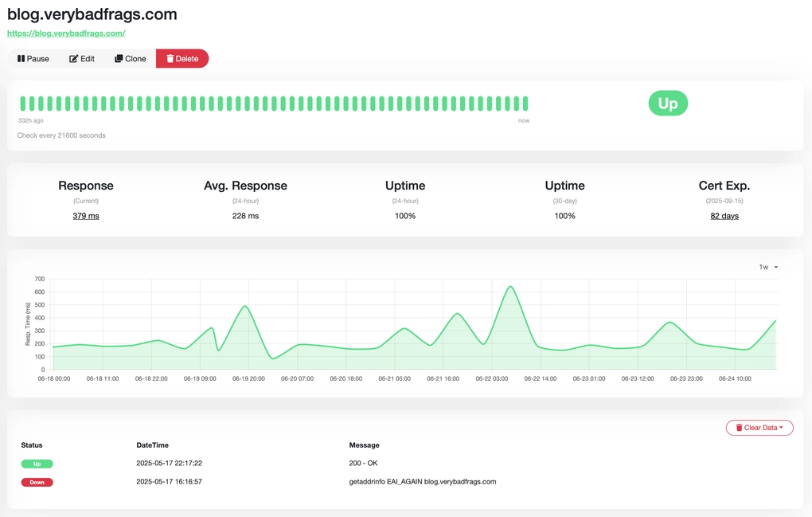Click the Down badge in the events table
The height and width of the screenshot is (517, 812).
[37, 482]
